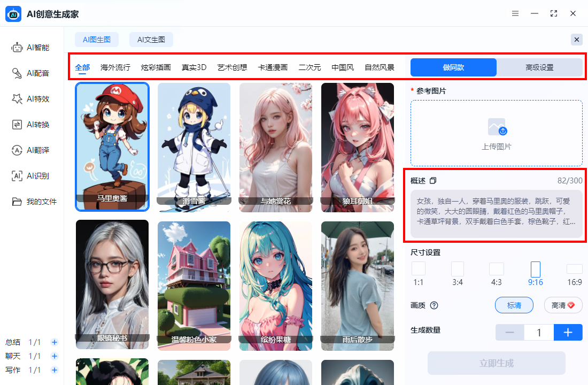
Task: Open the AI智能 sidebar section
Action: point(31,48)
